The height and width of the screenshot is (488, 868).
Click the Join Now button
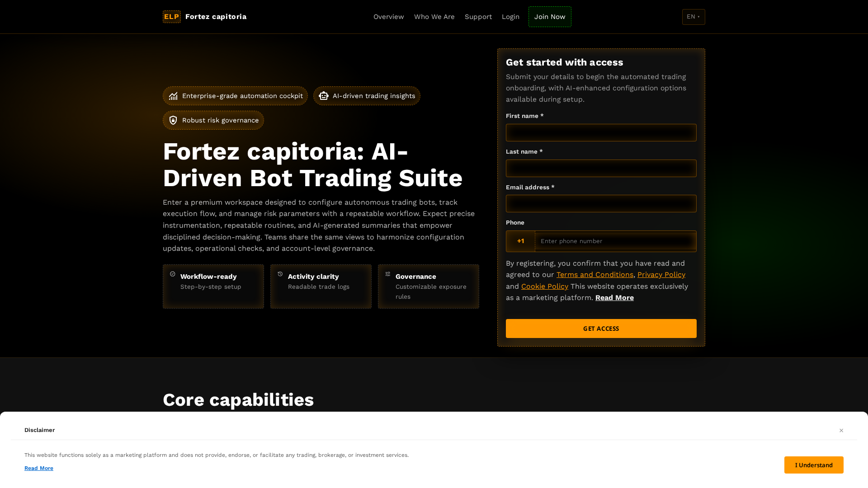550,17
